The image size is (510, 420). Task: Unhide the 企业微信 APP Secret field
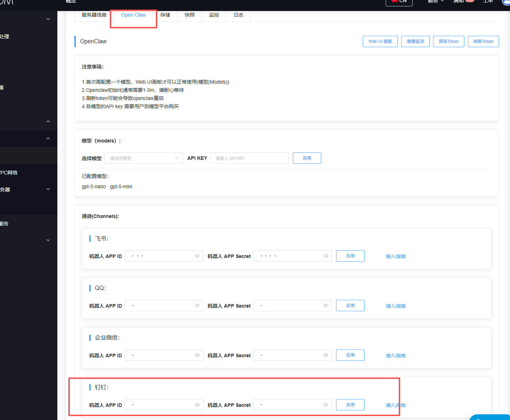point(326,355)
